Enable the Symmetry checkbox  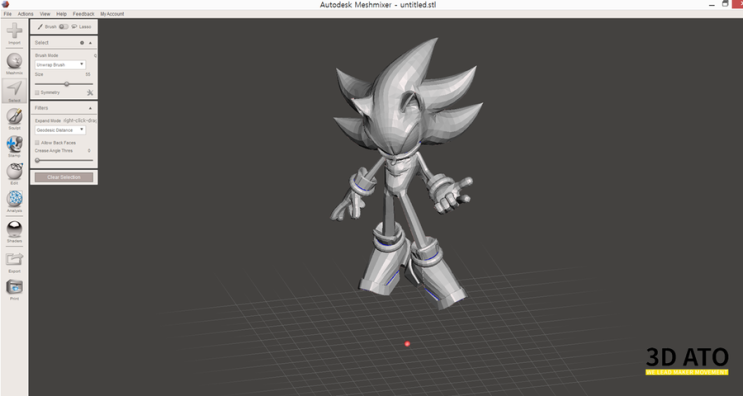tap(37, 93)
